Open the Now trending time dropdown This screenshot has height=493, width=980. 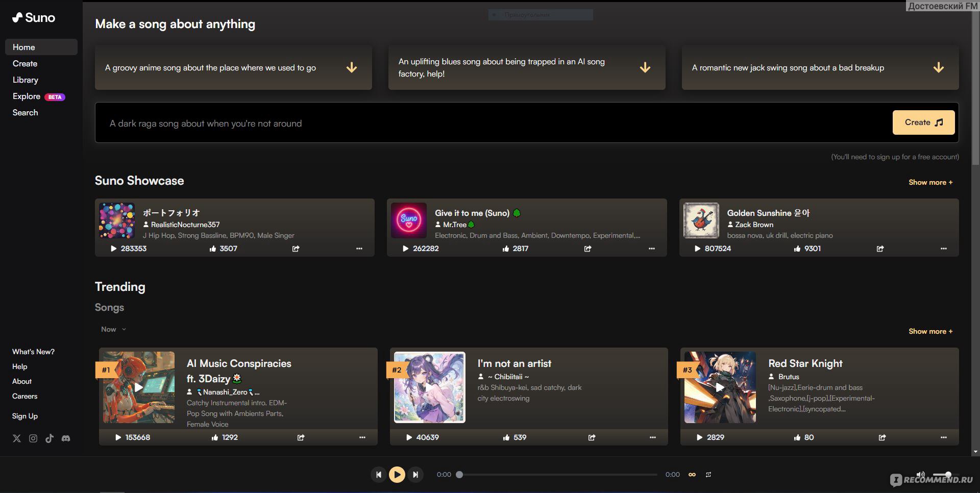click(113, 329)
